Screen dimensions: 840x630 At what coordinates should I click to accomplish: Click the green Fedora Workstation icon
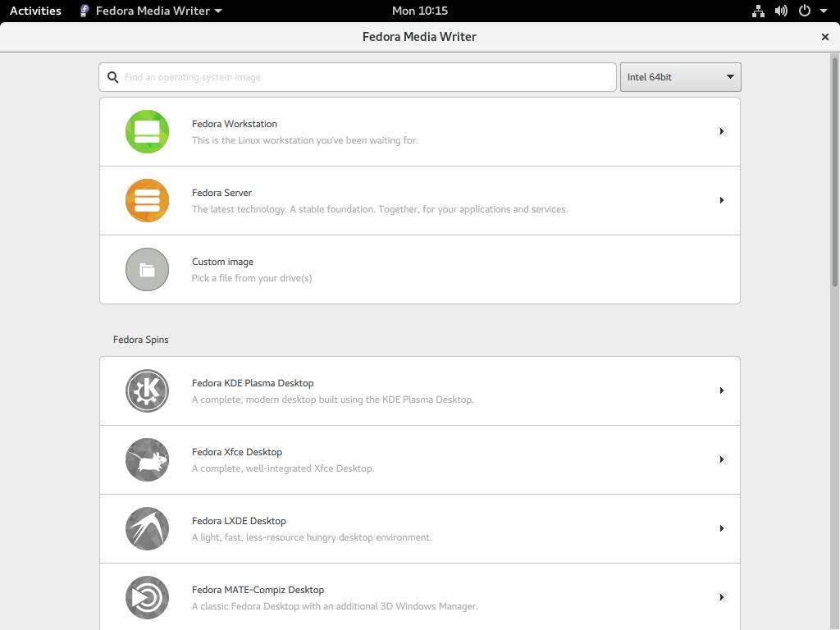[x=147, y=131]
